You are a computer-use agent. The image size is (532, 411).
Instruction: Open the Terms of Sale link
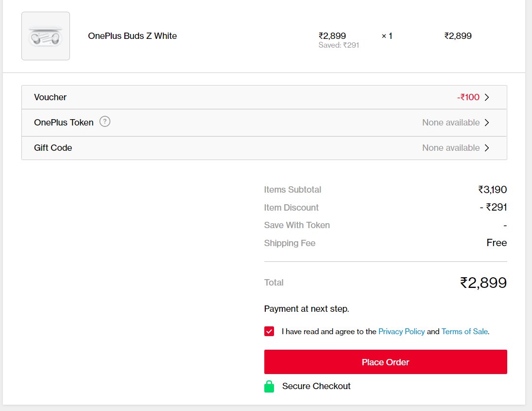click(464, 332)
